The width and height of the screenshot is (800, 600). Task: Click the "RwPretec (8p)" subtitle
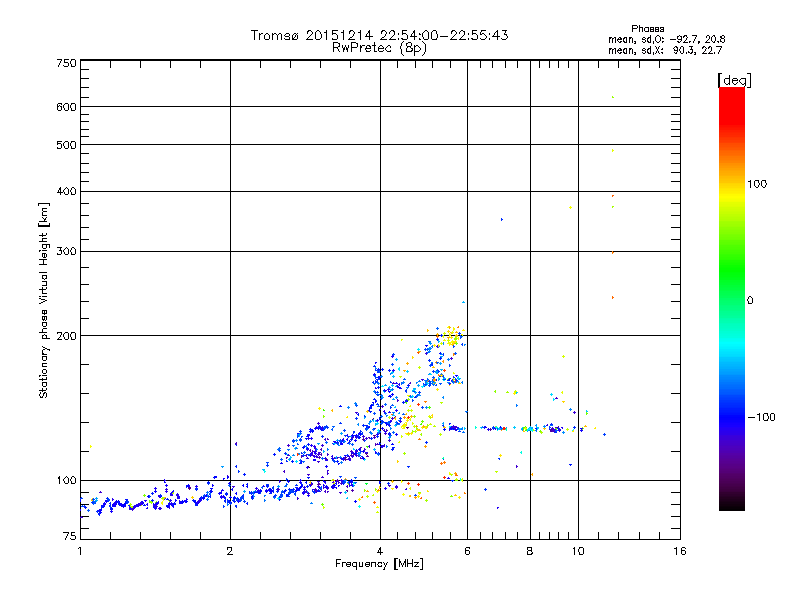[x=379, y=48]
